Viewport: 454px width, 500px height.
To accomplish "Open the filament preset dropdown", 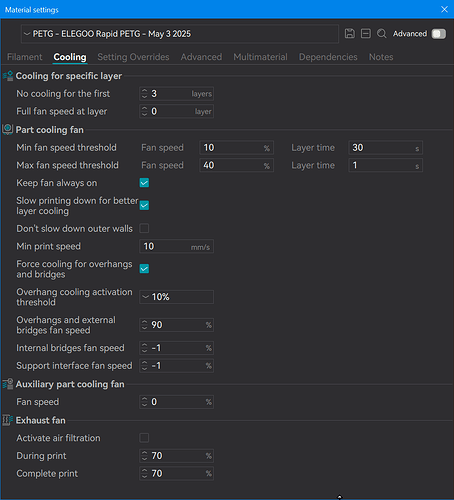I will tap(180, 34).
